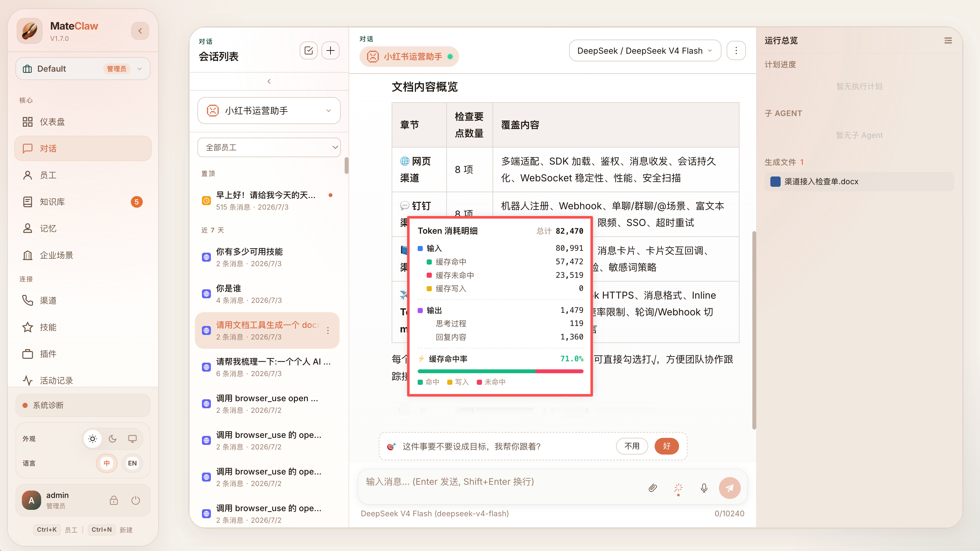Click the icon of the 你是谁 conversation
This screenshot has width=980, height=551.
(x=206, y=294)
